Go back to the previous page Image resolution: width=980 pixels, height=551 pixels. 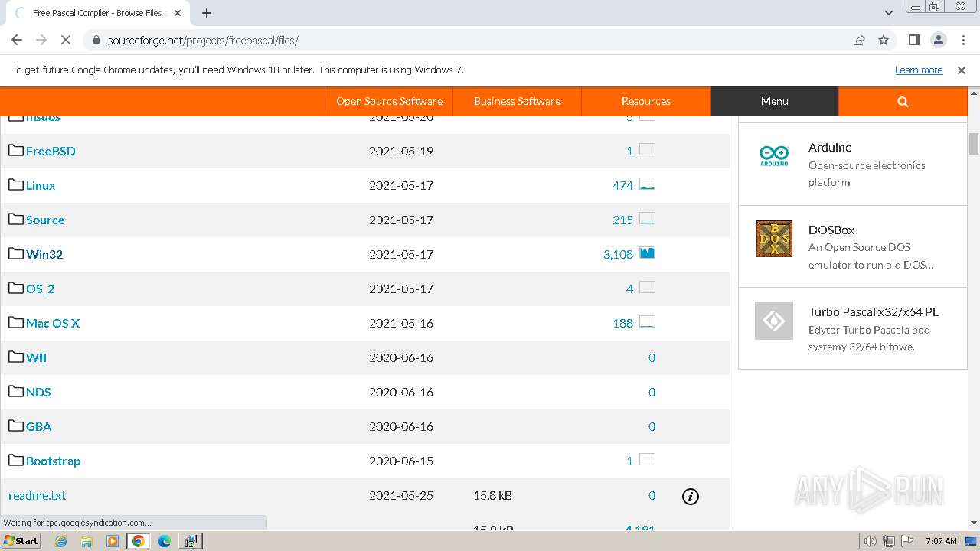[17, 40]
